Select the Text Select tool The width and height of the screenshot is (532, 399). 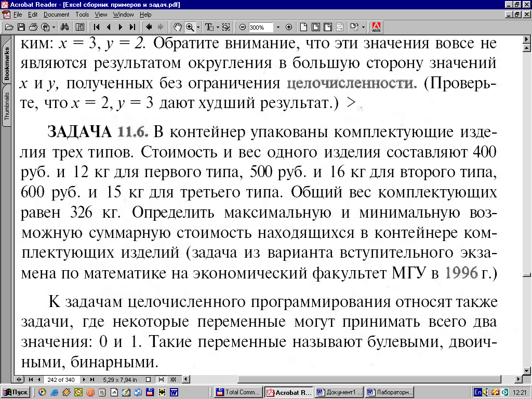tap(209, 27)
